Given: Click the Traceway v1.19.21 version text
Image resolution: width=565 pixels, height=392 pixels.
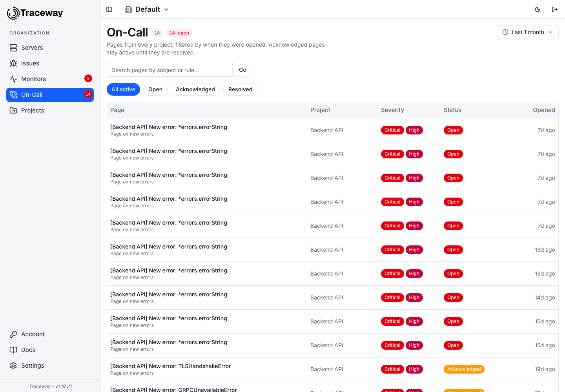Looking at the screenshot, I should point(50,387).
